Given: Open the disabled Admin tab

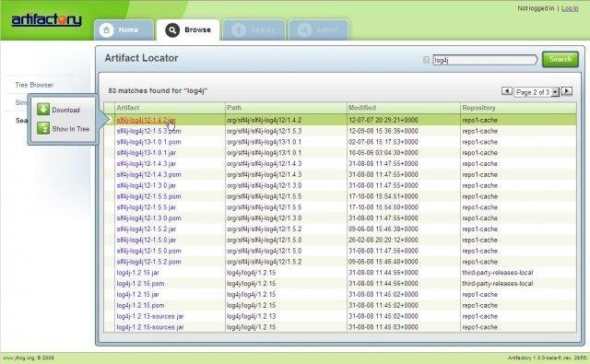Looking at the screenshot, I should [319, 30].
